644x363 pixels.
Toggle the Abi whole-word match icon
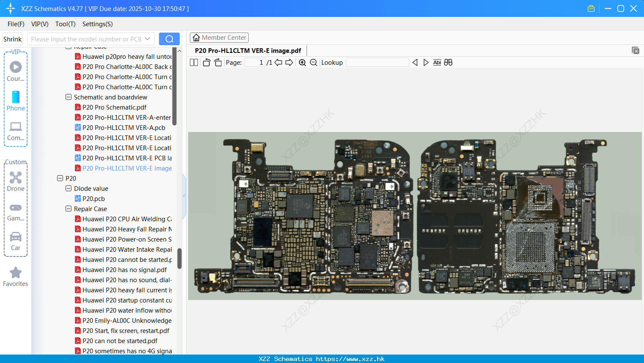coord(437,63)
